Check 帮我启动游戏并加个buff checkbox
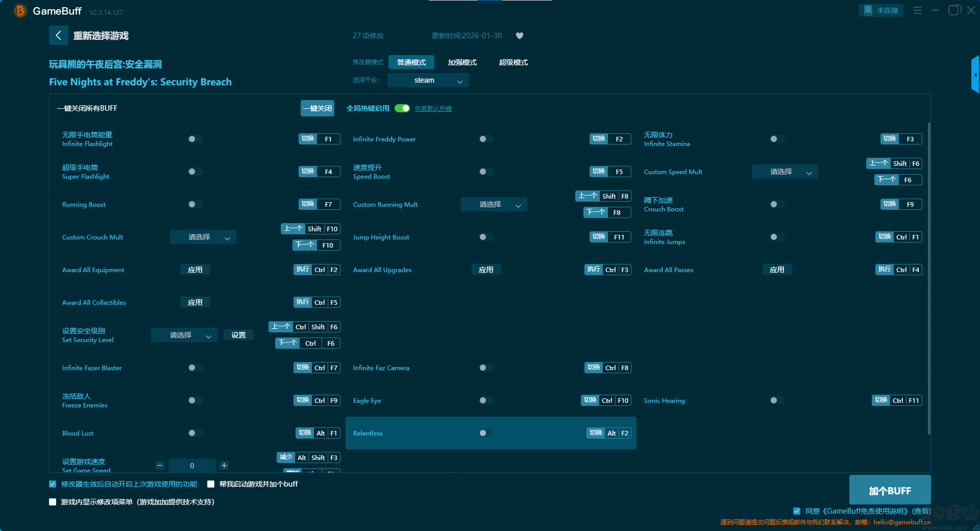The image size is (980, 531). point(211,484)
